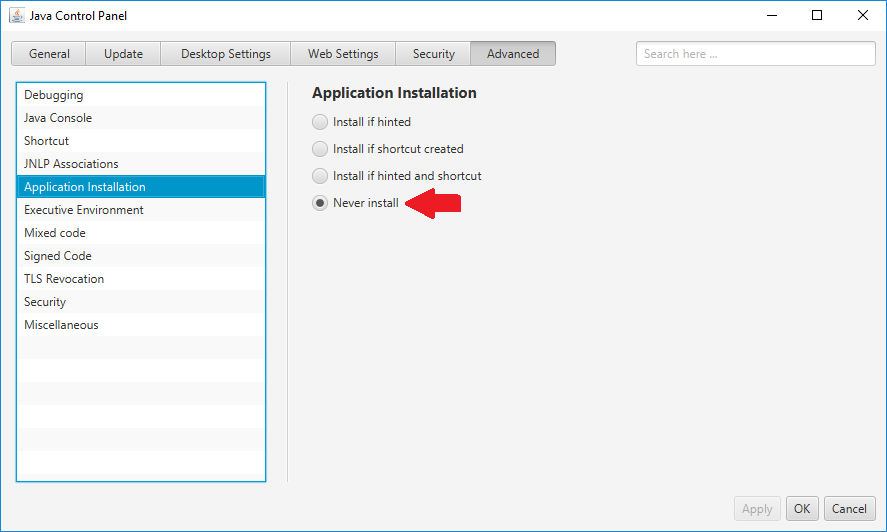
Task: Select Install if hinted and shortcut option
Action: (320, 176)
